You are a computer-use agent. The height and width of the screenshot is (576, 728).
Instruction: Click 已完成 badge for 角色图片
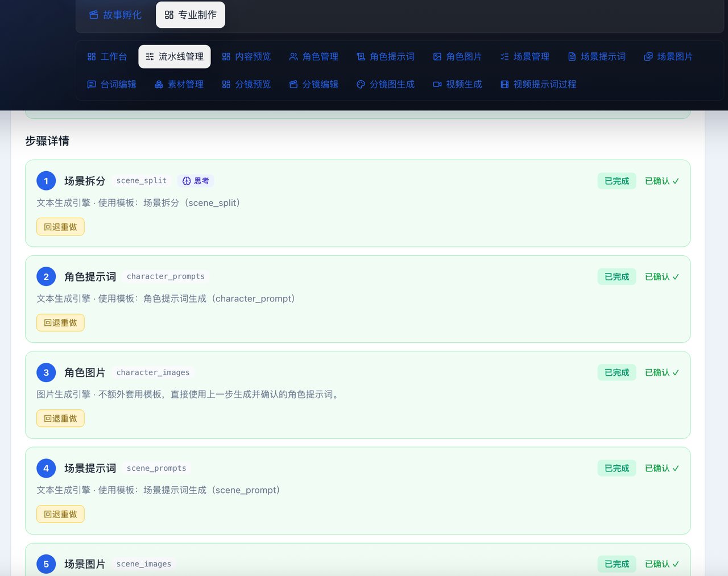tap(617, 372)
